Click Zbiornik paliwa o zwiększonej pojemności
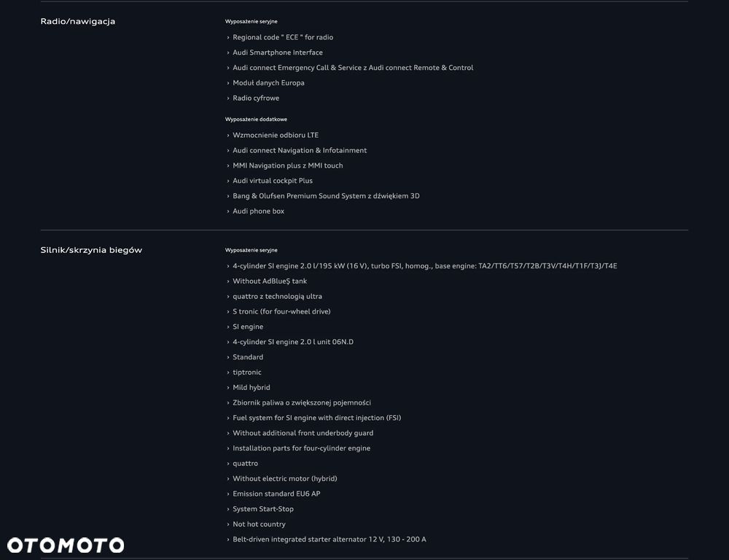 pyautogui.click(x=302, y=402)
